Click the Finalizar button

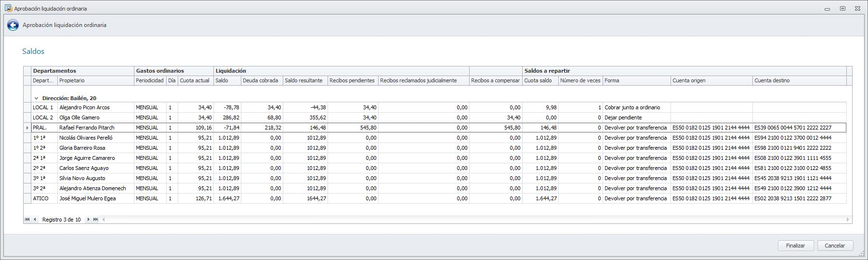coord(795,246)
